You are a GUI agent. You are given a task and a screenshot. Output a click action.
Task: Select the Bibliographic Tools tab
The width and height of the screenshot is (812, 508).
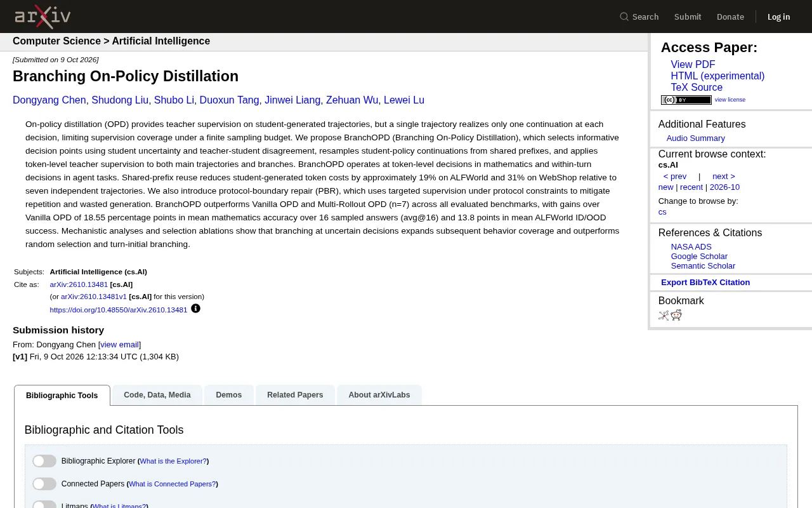coord(62,395)
